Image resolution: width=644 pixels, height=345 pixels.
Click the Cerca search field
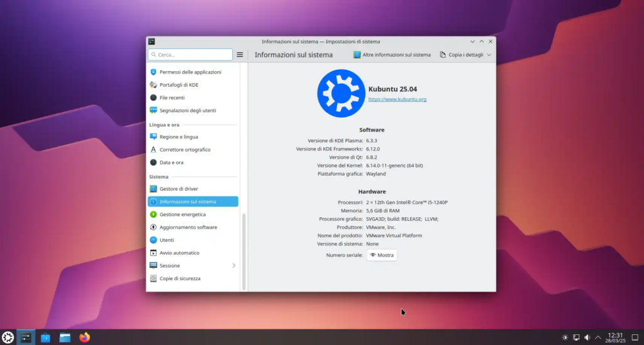click(190, 55)
